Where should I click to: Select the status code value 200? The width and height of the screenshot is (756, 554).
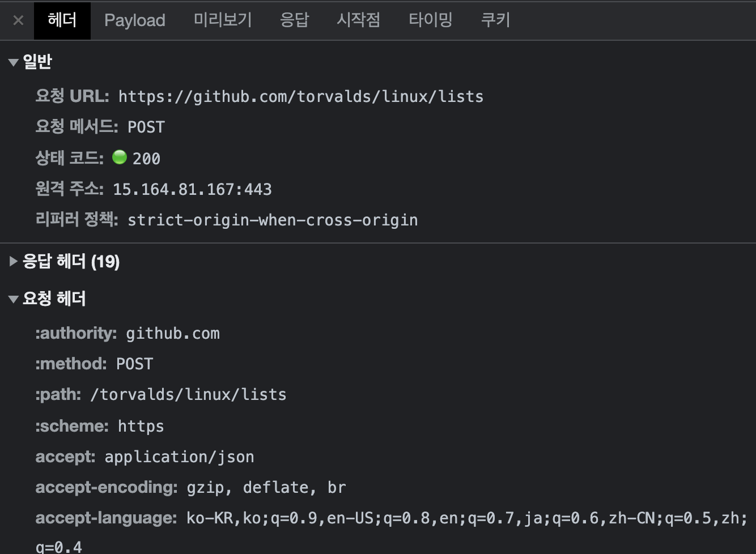click(146, 159)
